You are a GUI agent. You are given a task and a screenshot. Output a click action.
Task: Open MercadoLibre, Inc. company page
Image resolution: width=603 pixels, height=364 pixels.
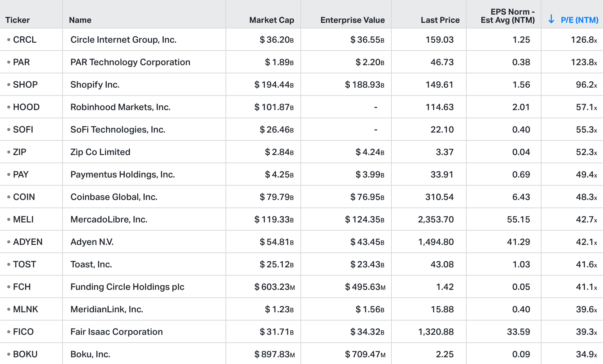click(x=109, y=219)
